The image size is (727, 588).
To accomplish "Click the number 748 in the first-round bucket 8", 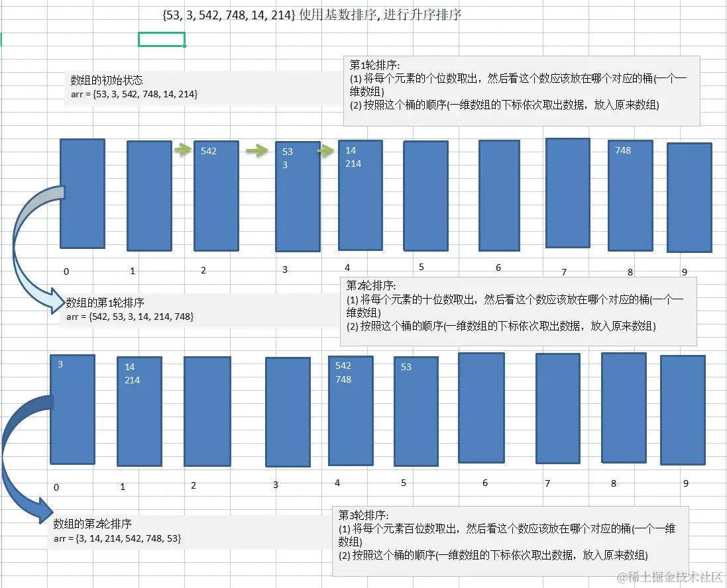I will pyautogui.click(x=623, y=150).
